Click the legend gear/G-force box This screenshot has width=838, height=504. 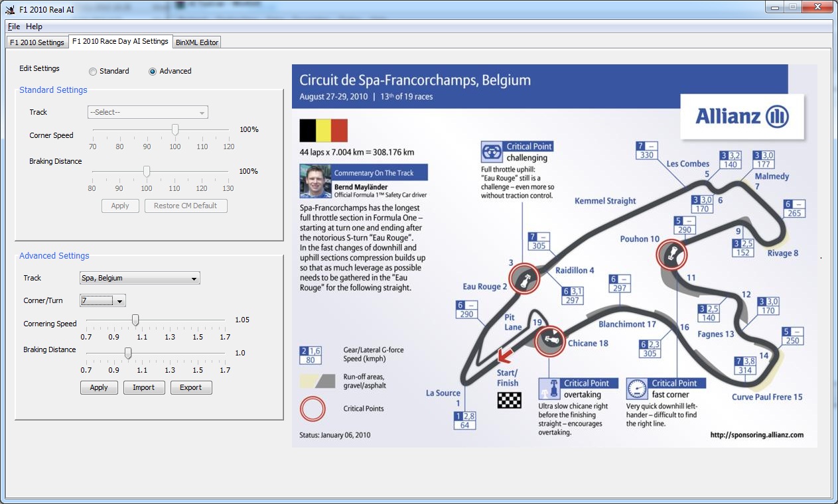(x=311, y=355)
